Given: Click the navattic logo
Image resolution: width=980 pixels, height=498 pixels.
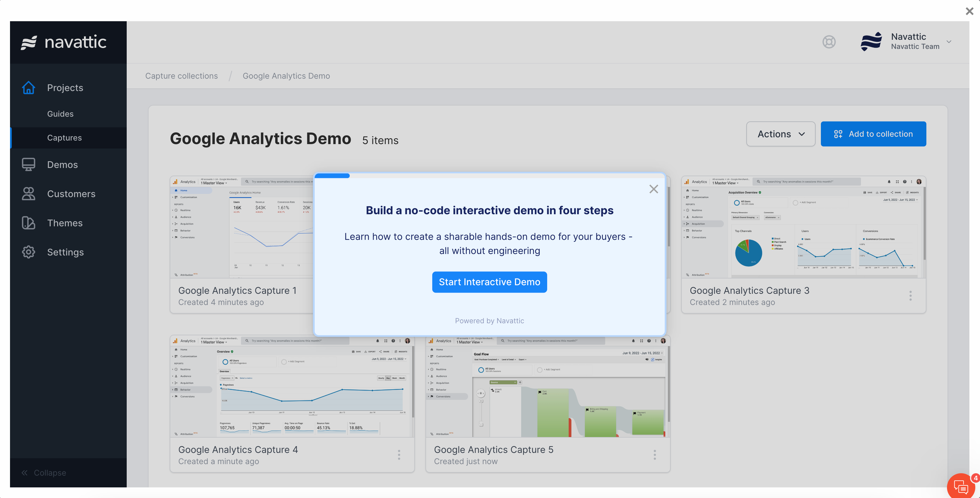Looking at the screenshot, I should (x=64, y=42).
